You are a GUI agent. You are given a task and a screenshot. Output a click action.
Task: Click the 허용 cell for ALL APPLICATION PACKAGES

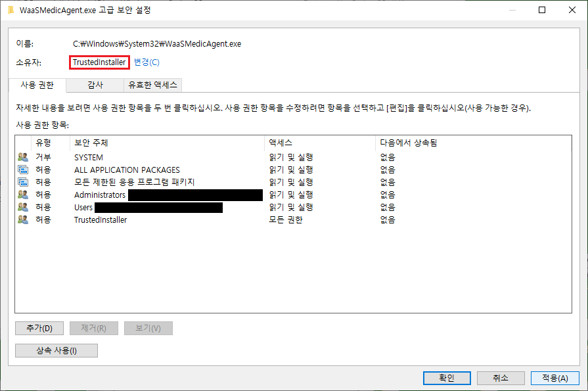click(43, 170)
